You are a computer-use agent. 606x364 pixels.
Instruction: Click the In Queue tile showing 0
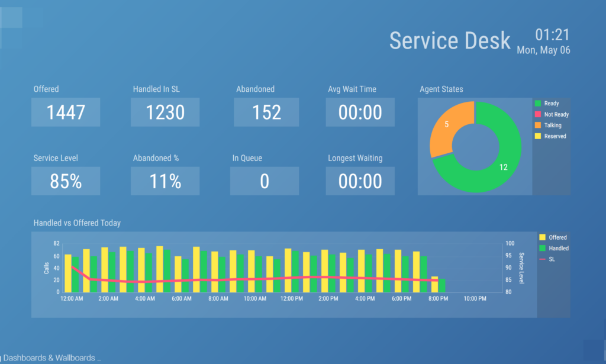click(265, 181)
